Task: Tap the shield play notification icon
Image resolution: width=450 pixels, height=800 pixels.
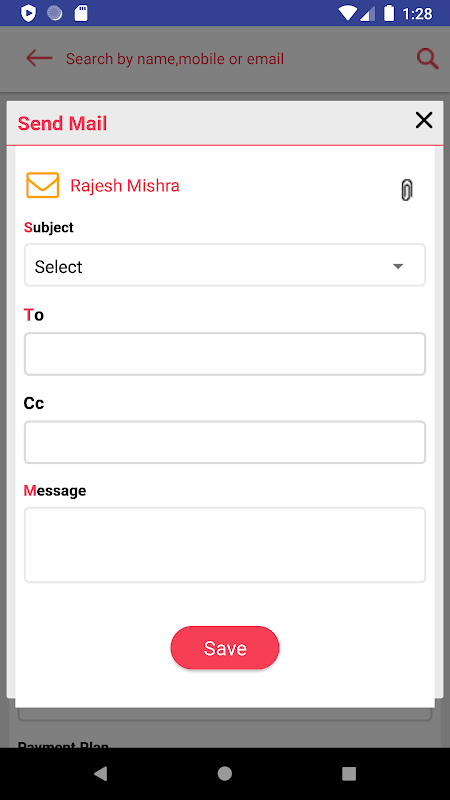Action: click(x=28, y=13)
